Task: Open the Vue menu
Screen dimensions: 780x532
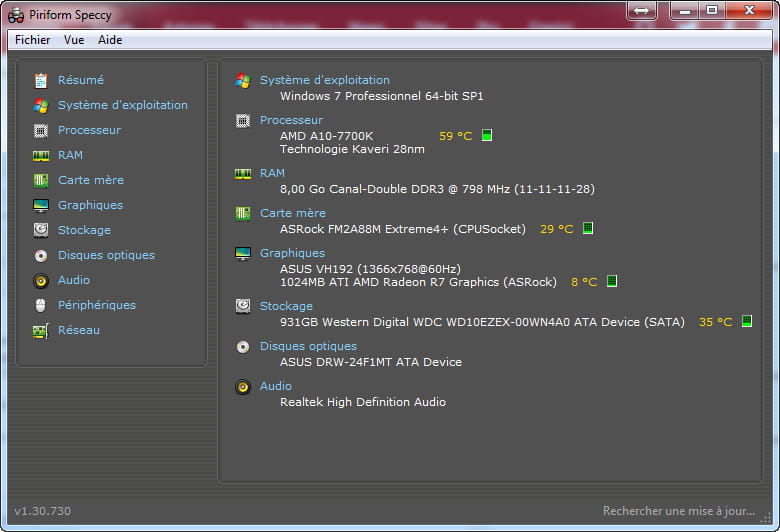Action: click(x=74, y=40)
